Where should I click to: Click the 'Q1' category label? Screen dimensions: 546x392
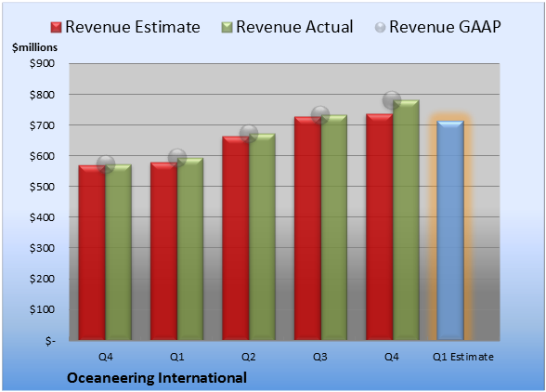point(176,357)
